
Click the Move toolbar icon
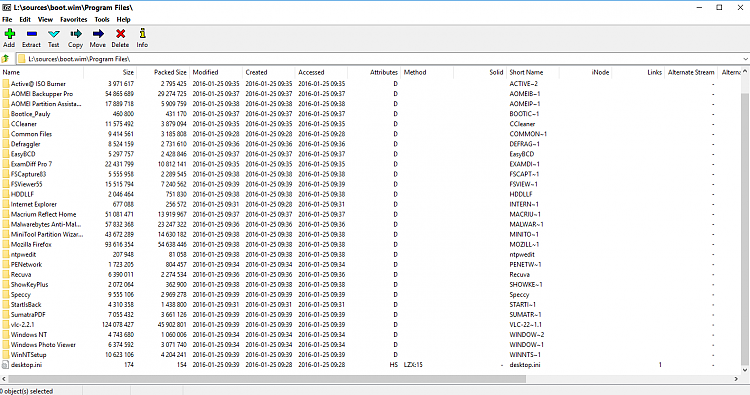(98, 34)
